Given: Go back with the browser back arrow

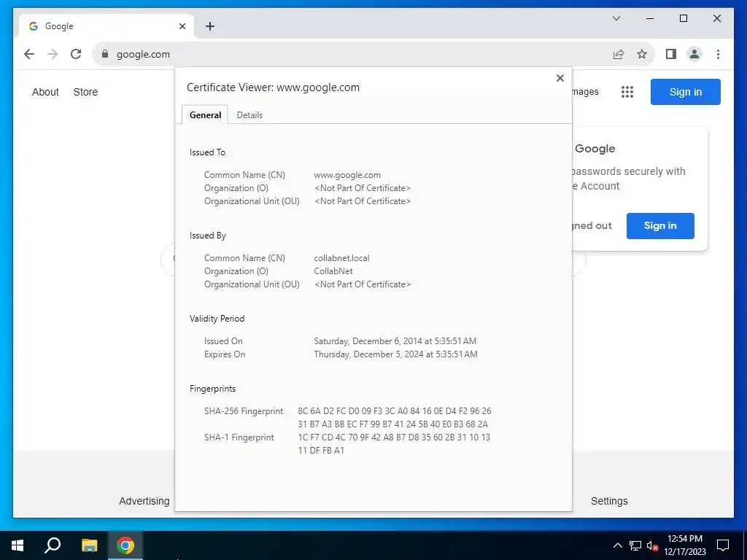Looking at the screenshot, I should [x=29, y=54].
